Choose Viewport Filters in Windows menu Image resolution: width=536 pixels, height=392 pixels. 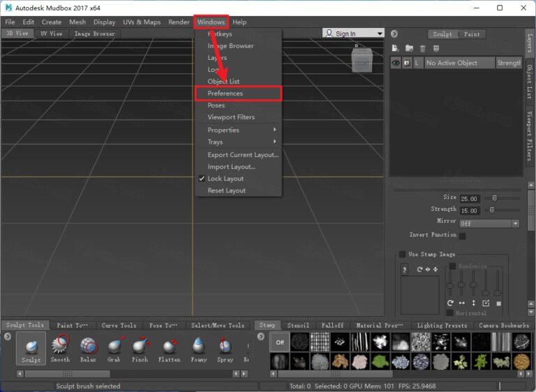238,117
